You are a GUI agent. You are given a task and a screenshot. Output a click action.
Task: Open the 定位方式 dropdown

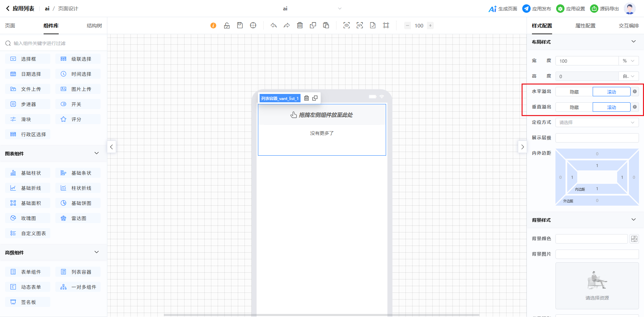pos(597,122)
